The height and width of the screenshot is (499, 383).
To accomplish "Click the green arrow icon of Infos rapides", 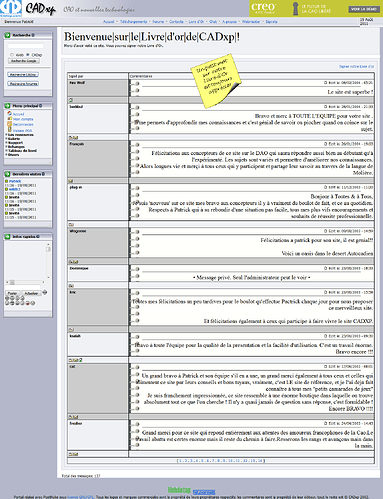I will click(7, 236).
